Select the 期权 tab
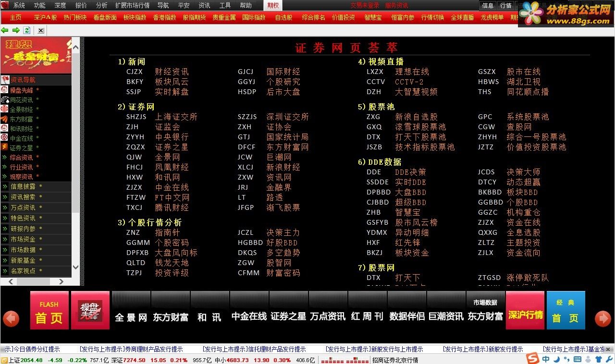This screenshot has height=364, width=615. click(273, 5)
